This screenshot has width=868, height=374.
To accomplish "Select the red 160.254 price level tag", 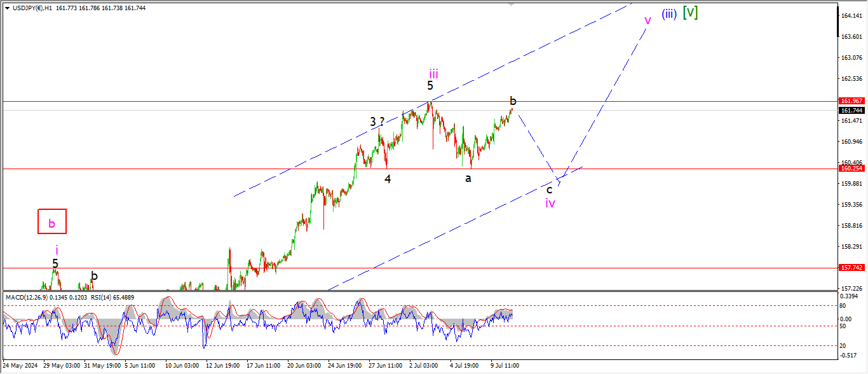I will [x=851, y=169].
